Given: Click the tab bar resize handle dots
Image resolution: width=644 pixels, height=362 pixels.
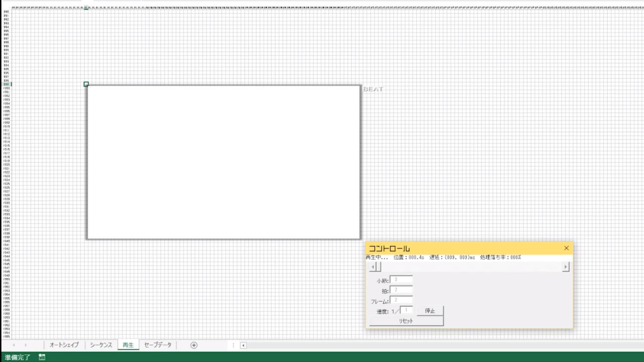Looking at the screenshot, I should (x=233, y=345).
